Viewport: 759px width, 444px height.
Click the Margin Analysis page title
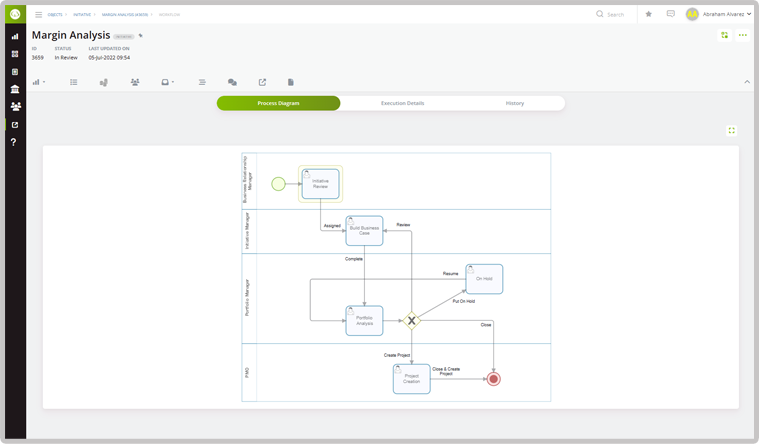pos(71,35)
